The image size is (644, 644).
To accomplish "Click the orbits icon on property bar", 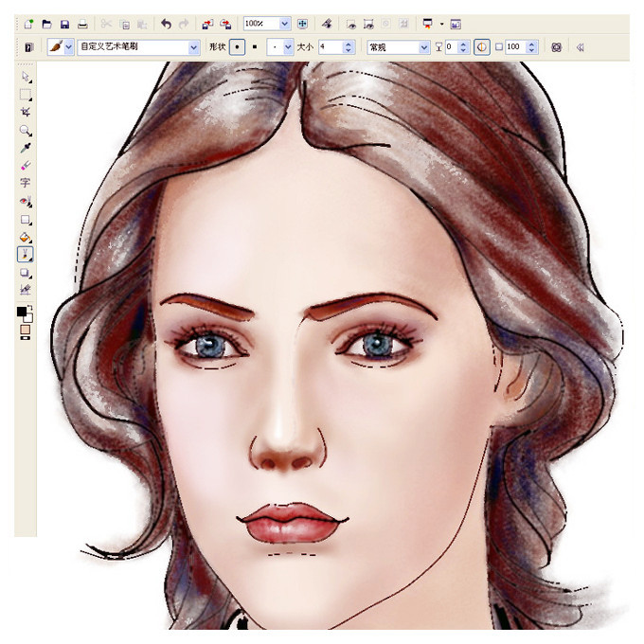I will tap(556, 47).
